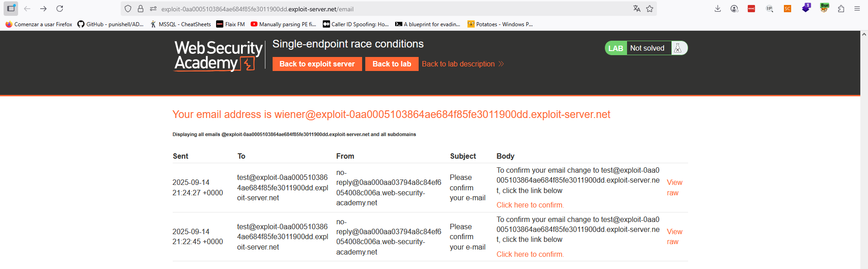This screenshot has width=868, height=269.
Task: Open the Firefox account icon
Action: click(x=734, y=9)
